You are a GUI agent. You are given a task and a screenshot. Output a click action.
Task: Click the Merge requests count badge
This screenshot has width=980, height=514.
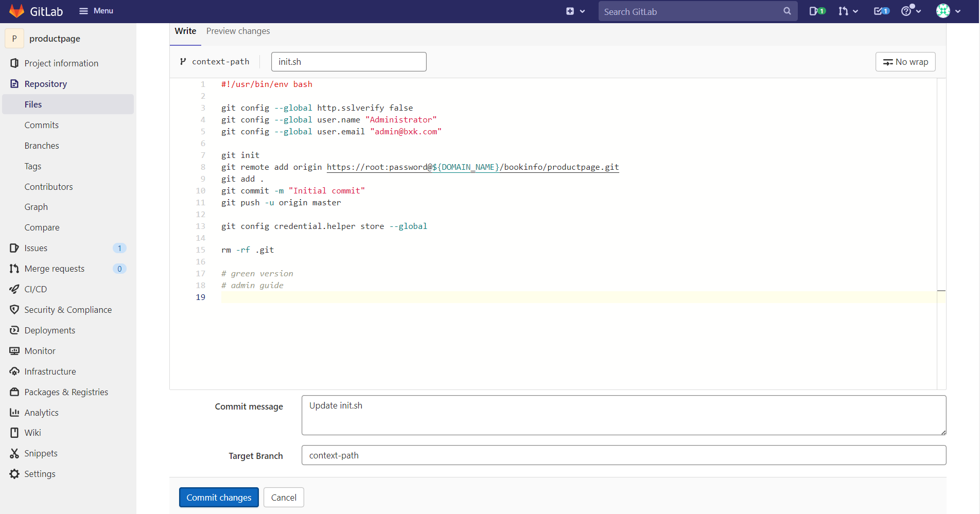[119, 269]
